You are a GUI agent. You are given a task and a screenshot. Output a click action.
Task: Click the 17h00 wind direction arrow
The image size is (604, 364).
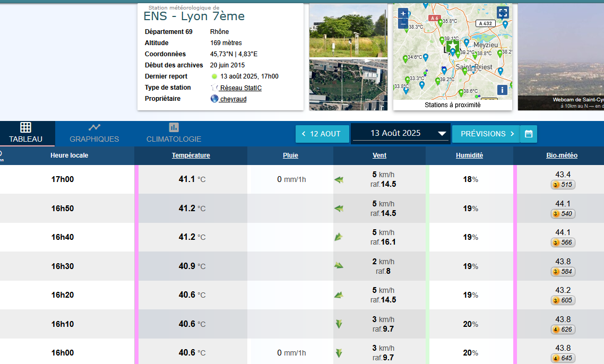point(339,180)
